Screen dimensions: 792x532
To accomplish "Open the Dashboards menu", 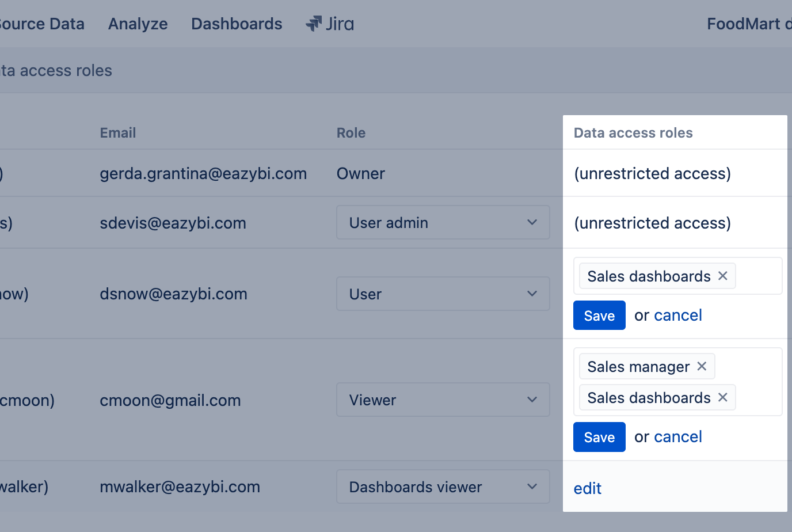I will (237, 24).
